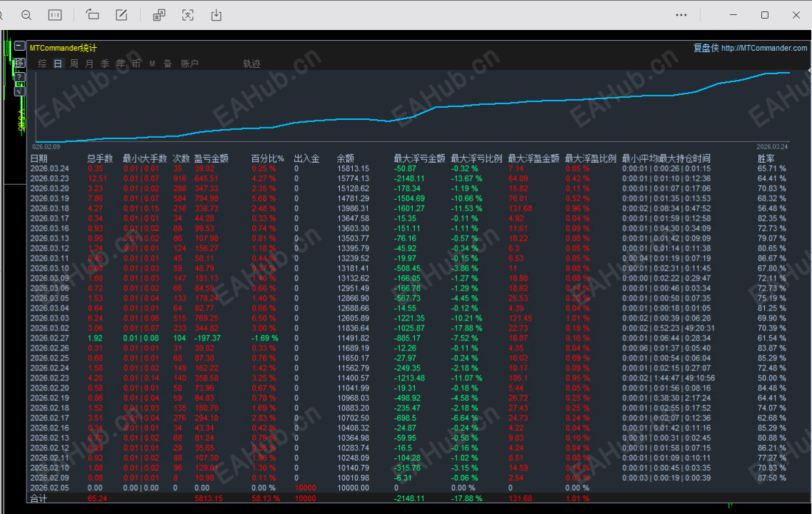
Task: Open the three-dot more options menu
Action: tap(681, 15)
